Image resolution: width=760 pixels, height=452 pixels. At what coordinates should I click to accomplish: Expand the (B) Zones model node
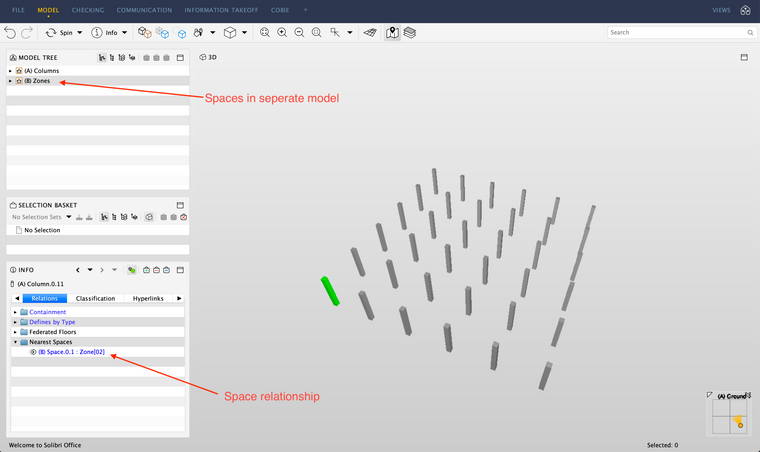pos(10,81)
